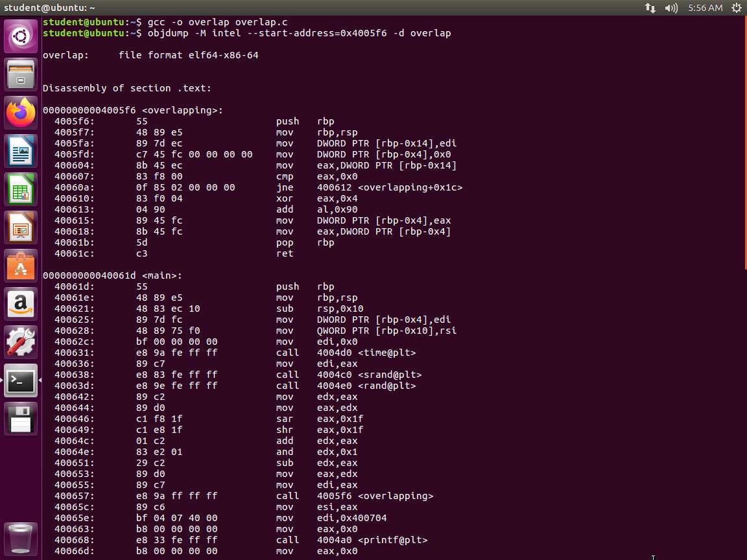Open the sound volume indicator menu
The width and height of the screenshot is (747, 560).
coord(671,8)
